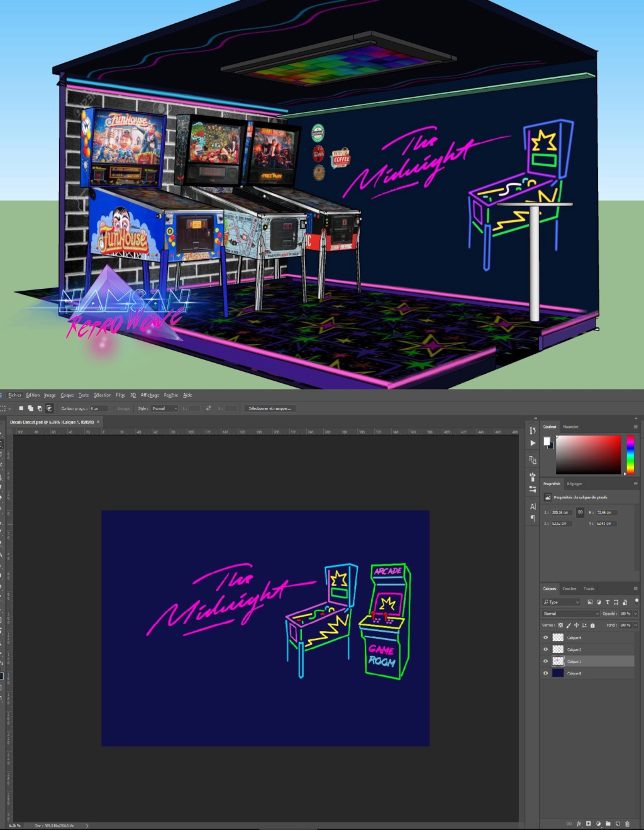This screenshot has height=830, width=644.
Task: Pick a color in the red color field
Action: point(589,454)
